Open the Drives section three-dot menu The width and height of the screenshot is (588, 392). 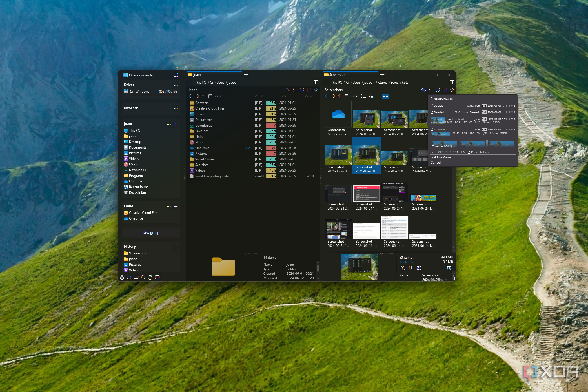176,85
